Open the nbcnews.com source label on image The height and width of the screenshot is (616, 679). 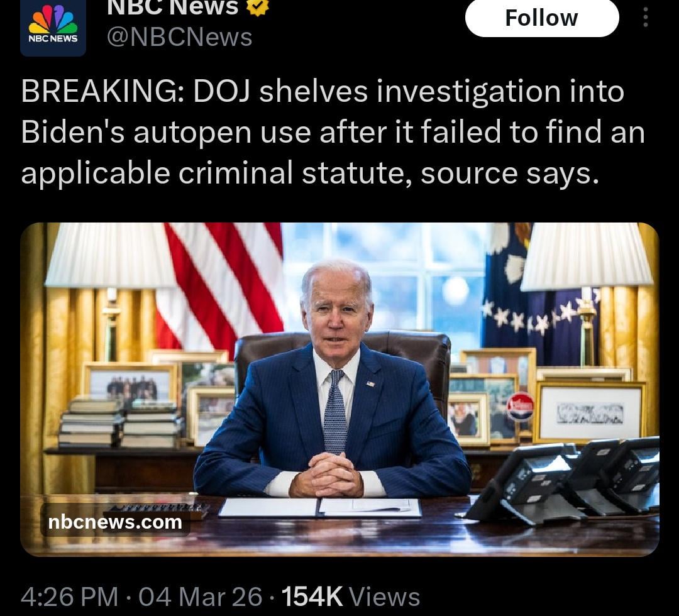(x=115, y=522)
